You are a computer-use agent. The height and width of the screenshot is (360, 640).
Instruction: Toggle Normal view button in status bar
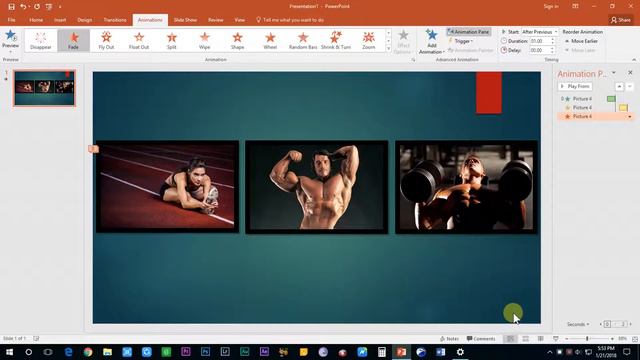[511, 339]
